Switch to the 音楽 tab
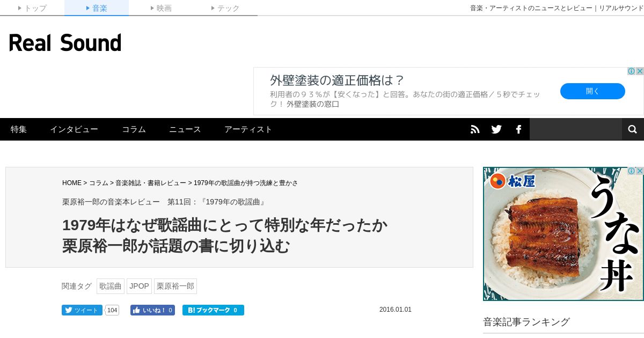 (97, 8)
